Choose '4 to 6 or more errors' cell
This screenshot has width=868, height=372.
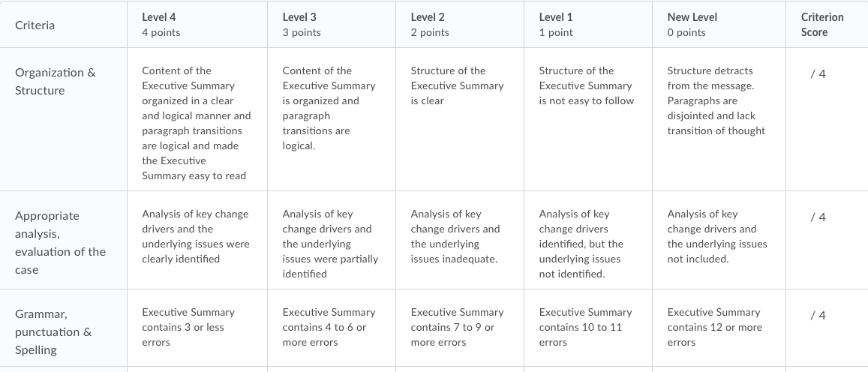point(332,328)
